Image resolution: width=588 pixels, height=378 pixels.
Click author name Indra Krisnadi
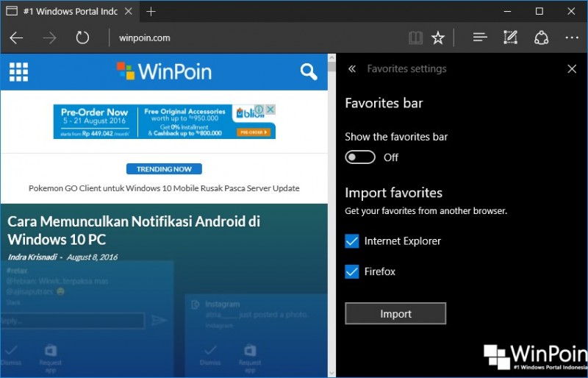[x=32, y=257]
